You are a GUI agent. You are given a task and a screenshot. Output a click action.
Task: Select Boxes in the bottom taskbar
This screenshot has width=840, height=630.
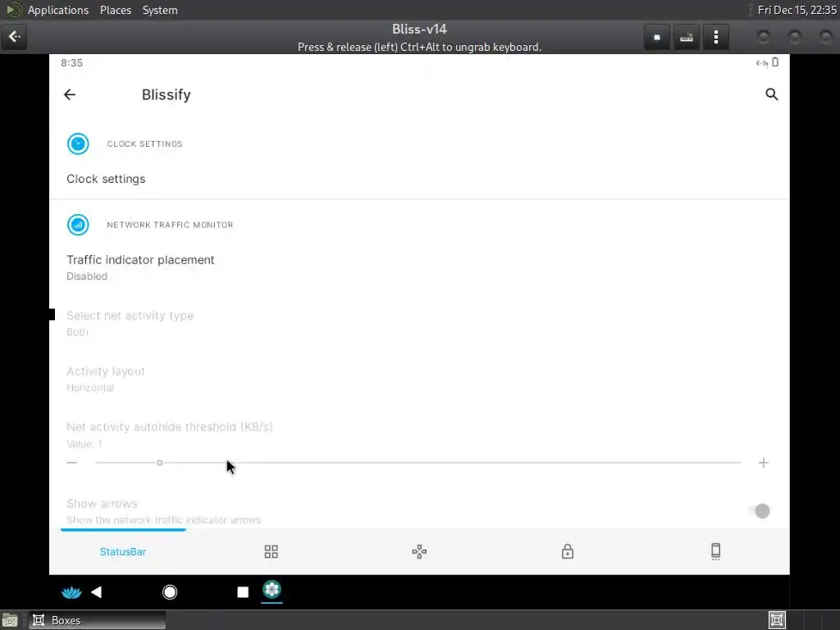pos(97,620)
